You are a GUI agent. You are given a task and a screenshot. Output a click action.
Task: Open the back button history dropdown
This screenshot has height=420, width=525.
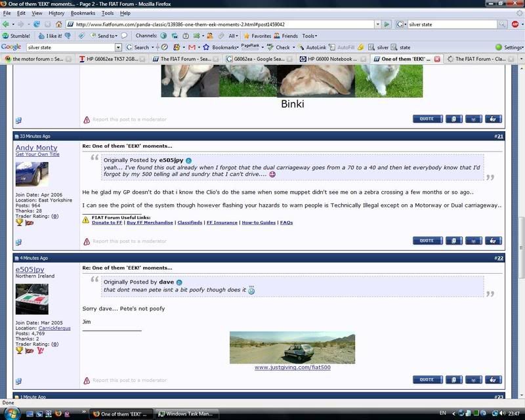13,24
